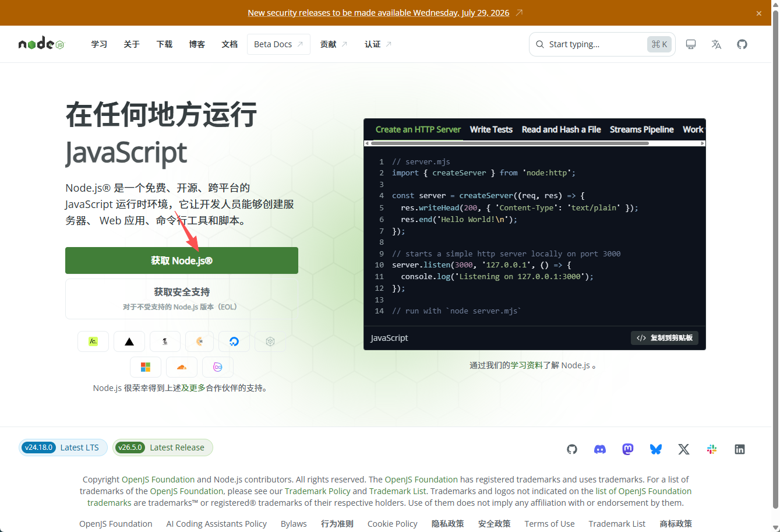Open the Trademark Policy link
Image resolution: width=780 pixels, height=532 pixels.
click(318, 491)
